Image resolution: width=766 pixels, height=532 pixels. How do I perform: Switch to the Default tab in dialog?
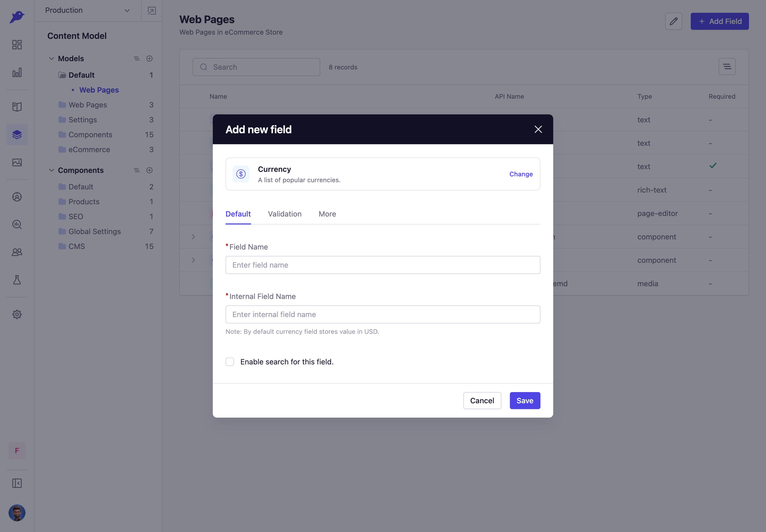(x=238, y=214)
